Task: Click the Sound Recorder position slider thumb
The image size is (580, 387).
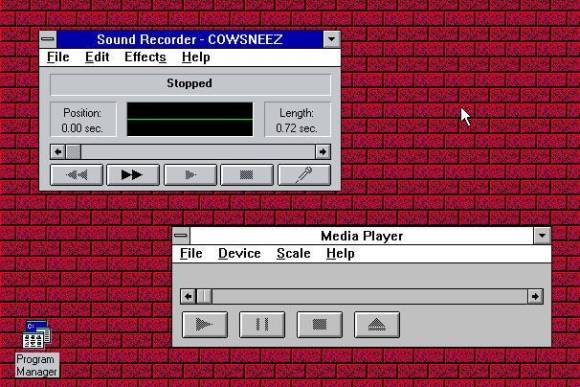Action: pyautogui.click(x=73, y=152)
